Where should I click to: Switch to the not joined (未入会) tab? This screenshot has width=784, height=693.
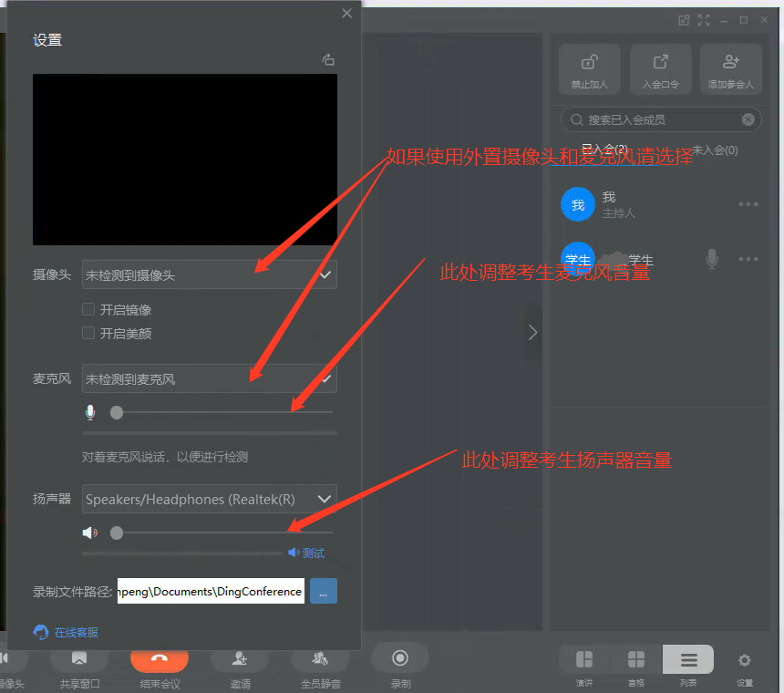(715, 150)
